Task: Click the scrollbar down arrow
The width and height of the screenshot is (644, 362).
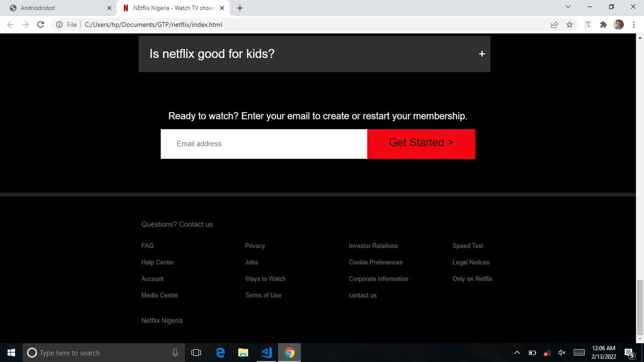Action: pyautogui.click(x=639, y=339)
